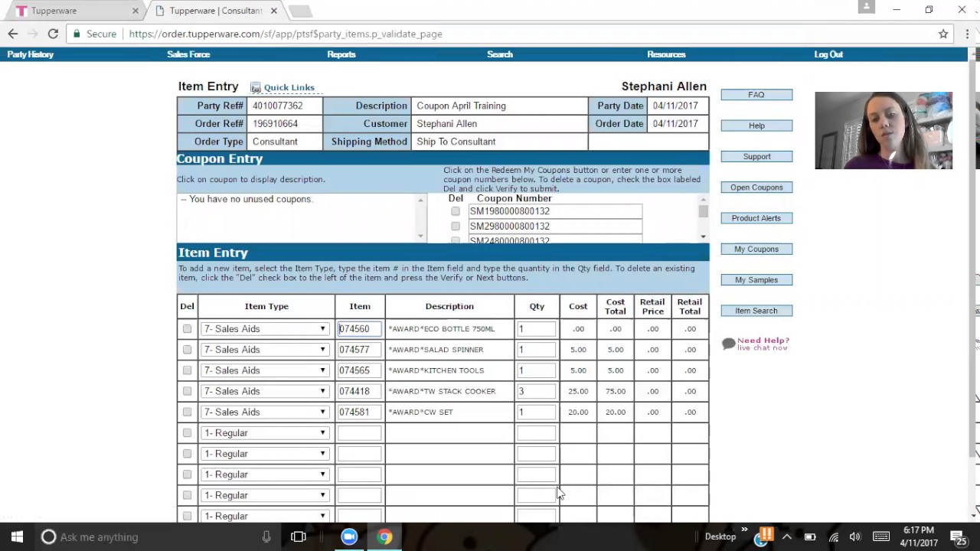
Task: Open the network icon in system tray
Action: point(833,536)
